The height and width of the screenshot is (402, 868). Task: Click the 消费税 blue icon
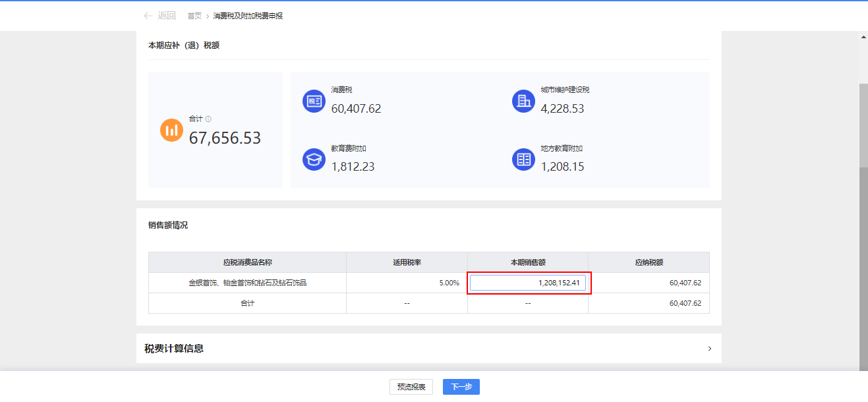[314, 101]
